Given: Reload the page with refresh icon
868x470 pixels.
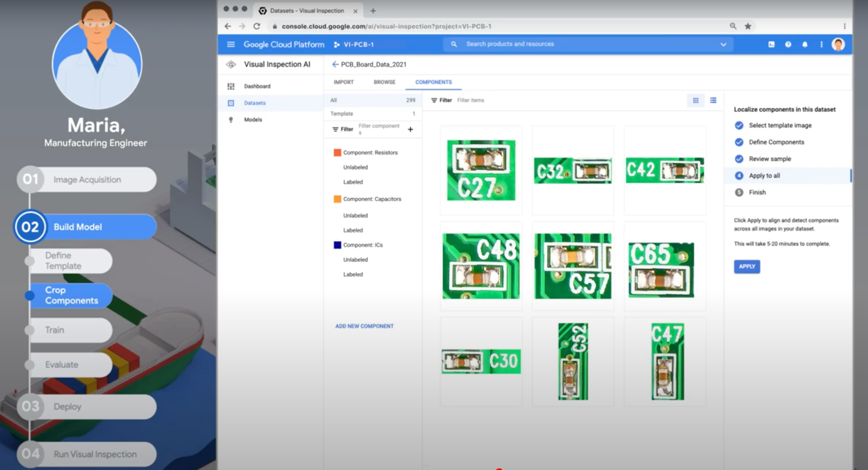Looking at the screenshot, I should 256,26.
